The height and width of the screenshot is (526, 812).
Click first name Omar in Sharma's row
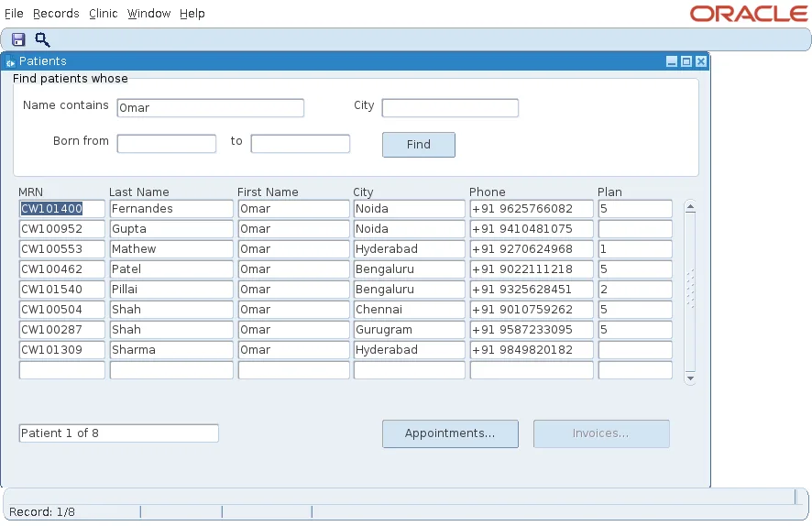pos(293,350)
